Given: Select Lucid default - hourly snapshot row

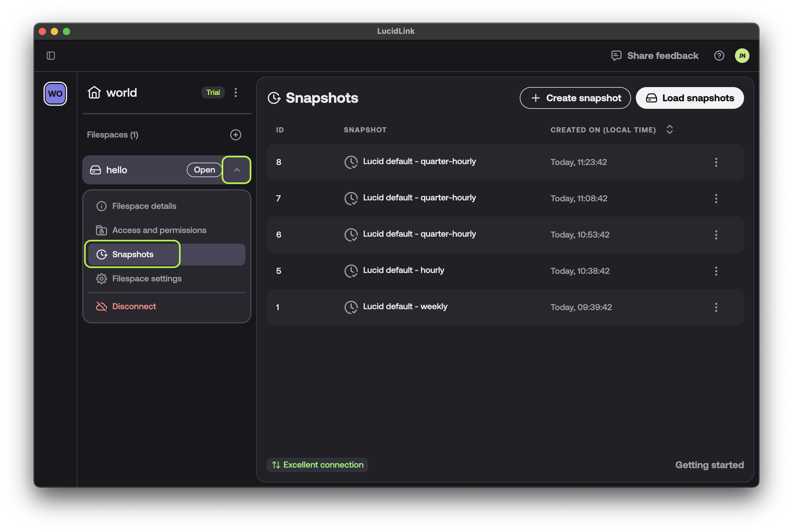Looking at the screenshot, I should point(505,271).
